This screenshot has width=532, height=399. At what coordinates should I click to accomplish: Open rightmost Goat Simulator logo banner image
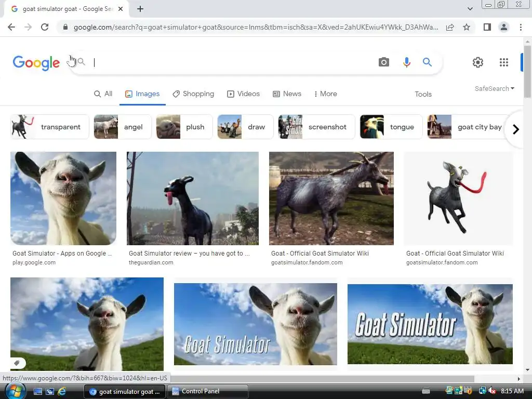tap(430, 324)
